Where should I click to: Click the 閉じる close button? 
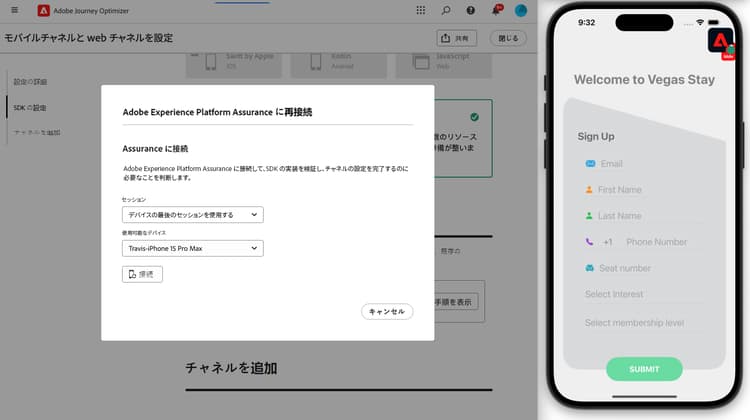(508, 38)
